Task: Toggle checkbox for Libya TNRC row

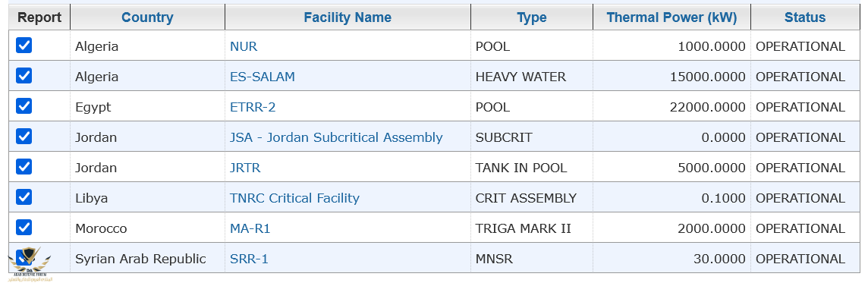Action: pos(24,197)
